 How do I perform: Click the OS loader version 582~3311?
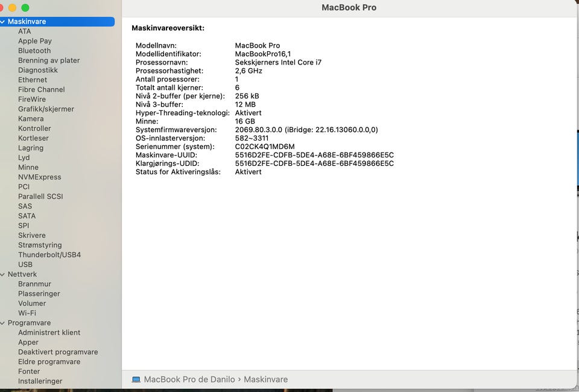coord(252,139)
